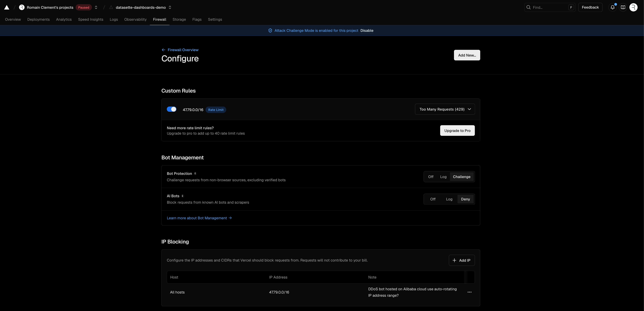Click the All hosts cell
Viewport: 644px width, 311px height.
pos(177,292)
